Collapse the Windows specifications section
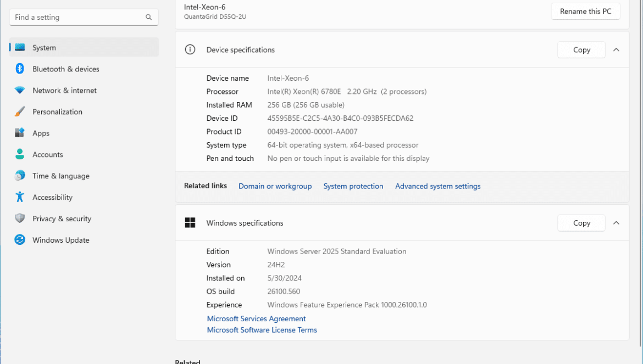643x364 pixels. click(616, 223)
